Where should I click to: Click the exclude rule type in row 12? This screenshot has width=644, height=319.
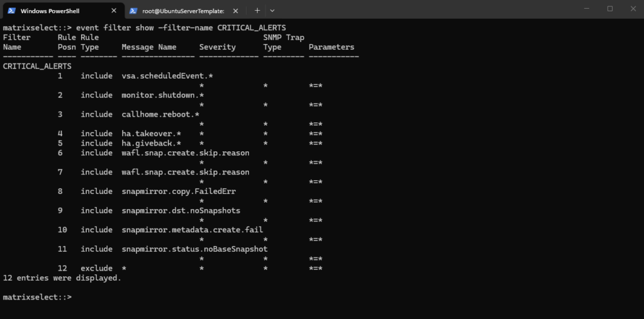[96, 269]
